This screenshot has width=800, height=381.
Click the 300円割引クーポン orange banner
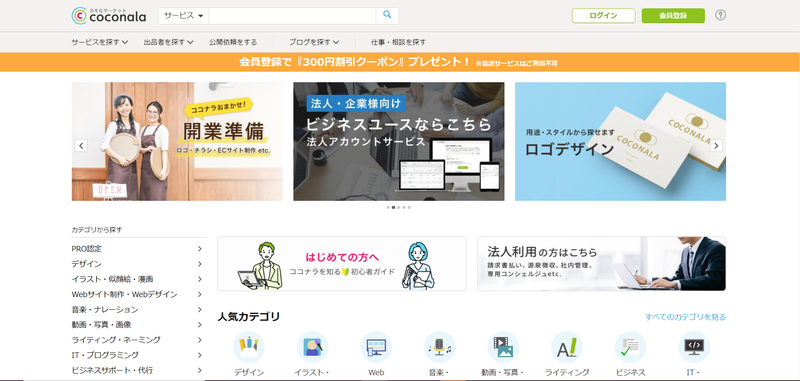pos(400,62)
